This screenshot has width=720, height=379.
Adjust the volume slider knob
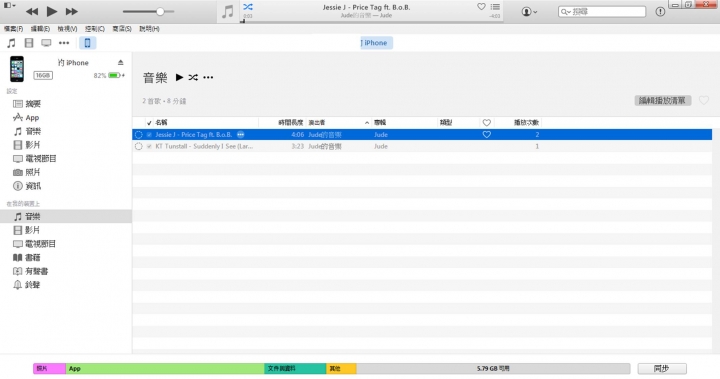click(160, 11)
